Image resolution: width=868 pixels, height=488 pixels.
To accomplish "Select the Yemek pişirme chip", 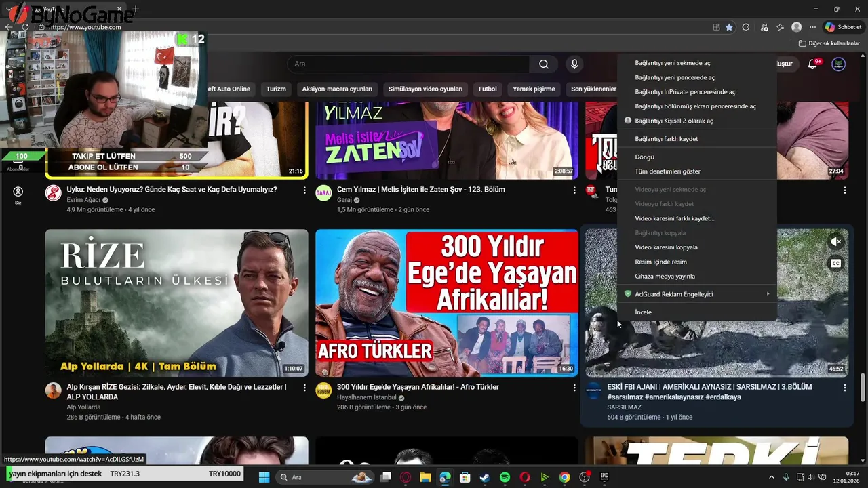I will click(534, 89).
